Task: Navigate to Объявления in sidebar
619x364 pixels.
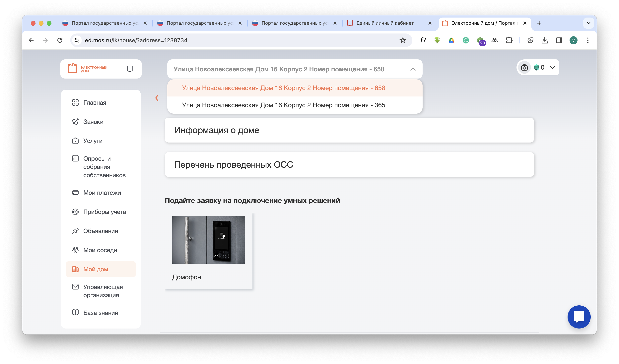Action: point(101,231)
